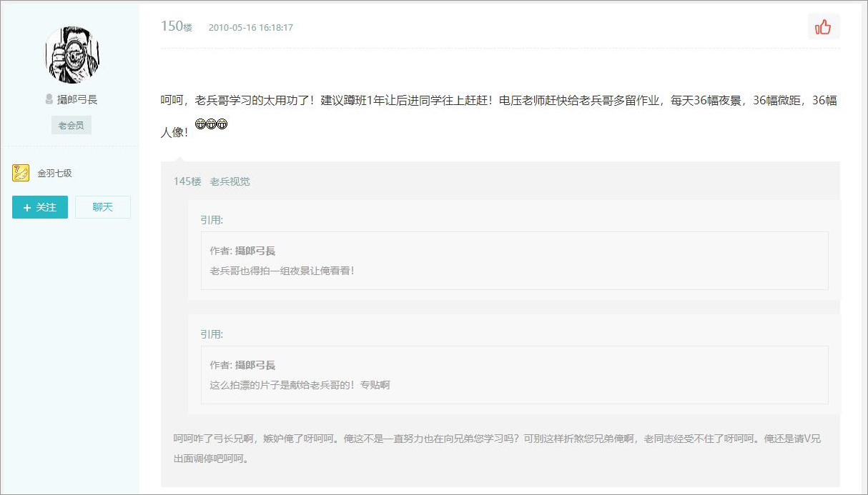868x495 pixels.
Task: Click the 150楼 floor number label
Action: click(177, 26)
